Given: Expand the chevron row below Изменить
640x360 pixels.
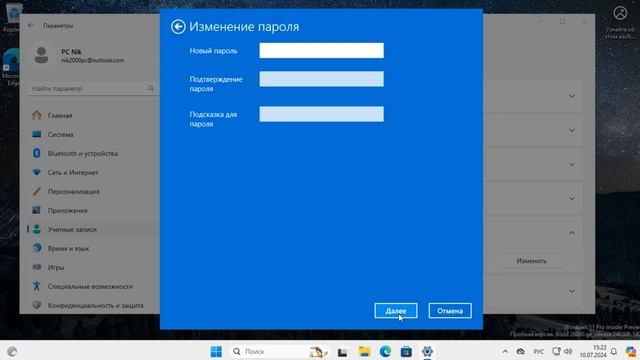Looking at the screenshot, I should [572, 291].
